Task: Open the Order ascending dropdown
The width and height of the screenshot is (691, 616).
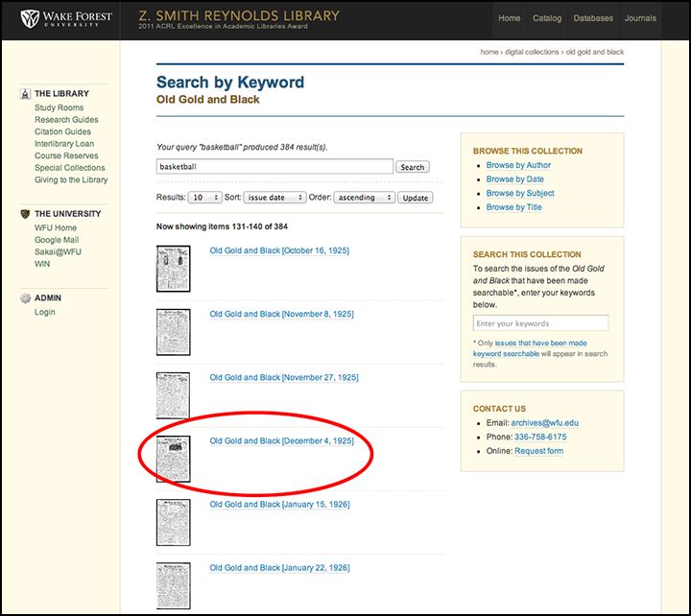Action: click(x=364, y=198)
